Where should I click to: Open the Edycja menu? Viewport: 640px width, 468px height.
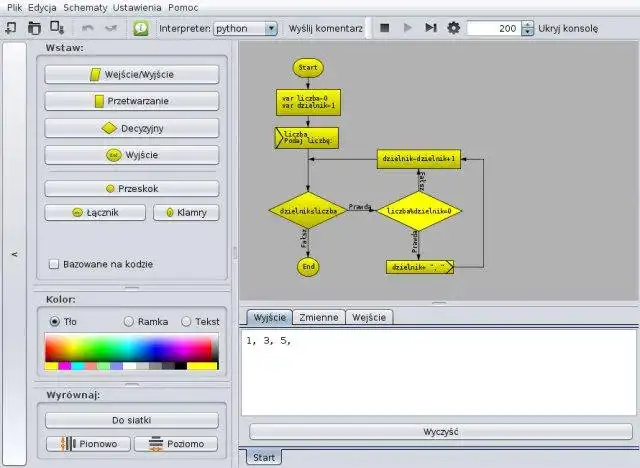point(42,7)
